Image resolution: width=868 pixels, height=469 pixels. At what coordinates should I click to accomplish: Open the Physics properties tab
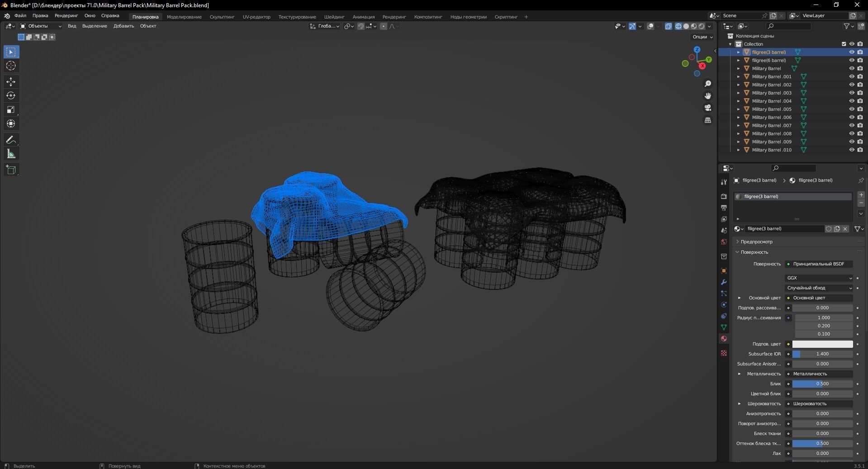724,305
